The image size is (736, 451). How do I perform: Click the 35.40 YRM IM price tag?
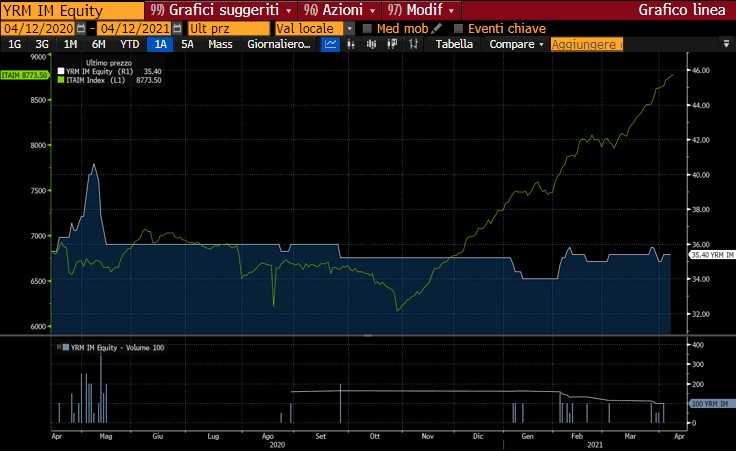712,255
